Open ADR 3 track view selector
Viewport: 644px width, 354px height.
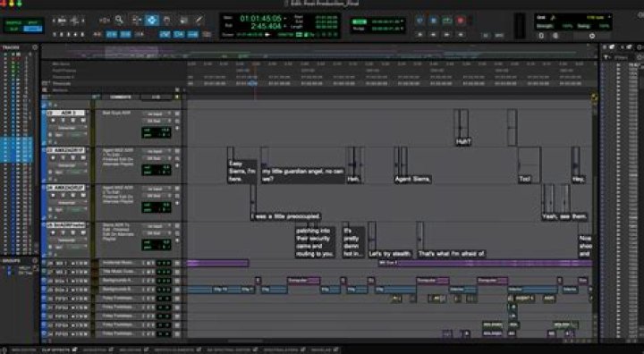point(66,128)
